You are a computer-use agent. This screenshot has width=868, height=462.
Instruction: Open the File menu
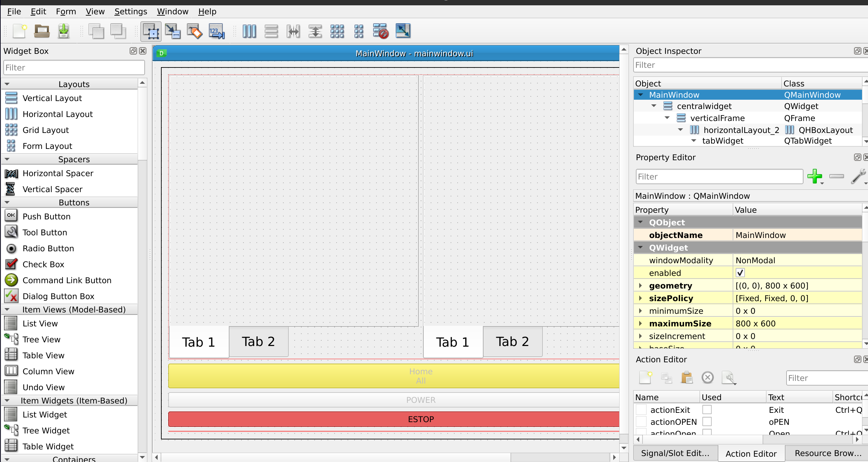[14, 11]
